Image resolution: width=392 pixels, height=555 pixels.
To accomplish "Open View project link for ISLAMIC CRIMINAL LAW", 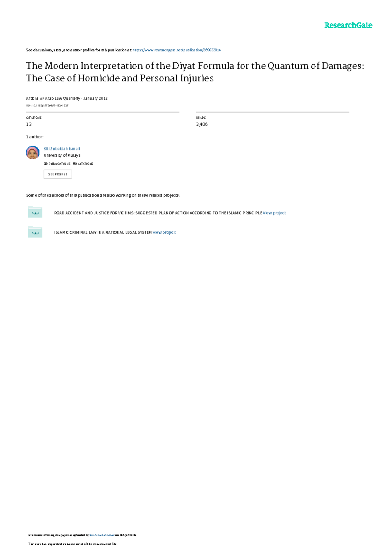I will [164, 233].
